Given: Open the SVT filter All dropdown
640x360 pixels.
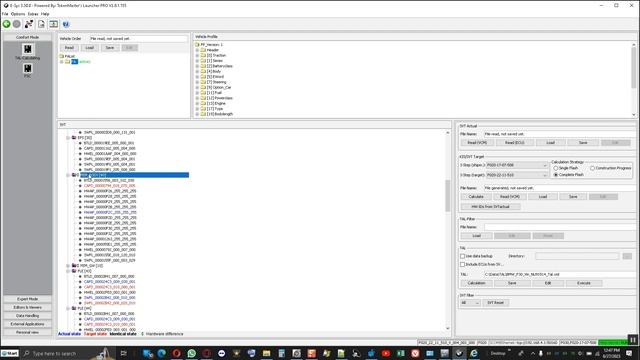Looking at the screenshot, I should [x=470, y=303].
